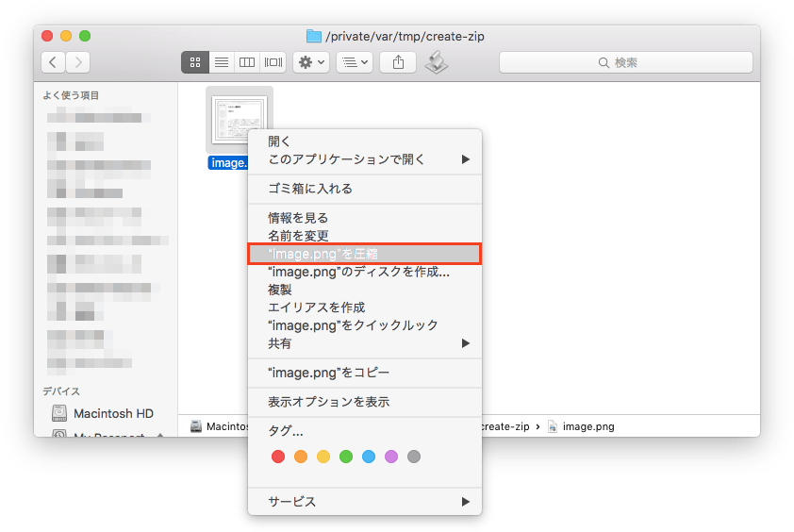This screenshot has height=532, width=794.
Task: Select 複製 from the context menu
Action: (x=365, y=290)
